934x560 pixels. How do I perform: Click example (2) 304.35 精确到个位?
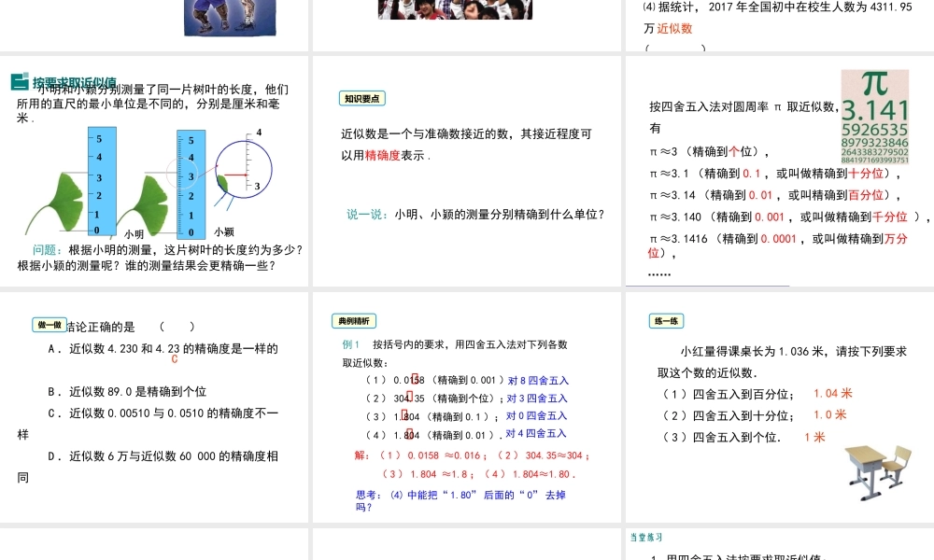tap(435, 399)
